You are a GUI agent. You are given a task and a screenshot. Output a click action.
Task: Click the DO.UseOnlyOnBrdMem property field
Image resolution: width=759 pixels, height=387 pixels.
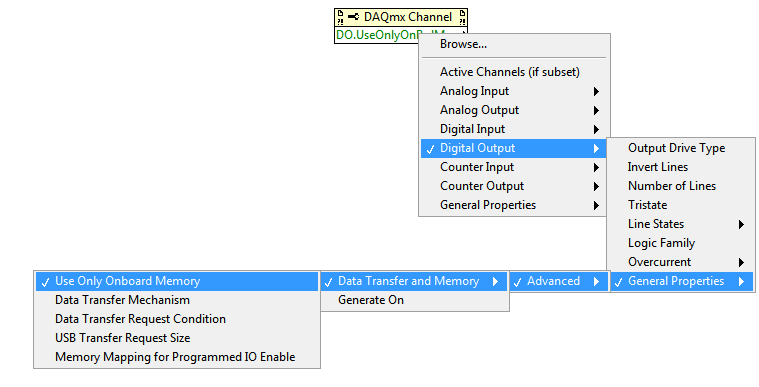click(x=377, y=35)
